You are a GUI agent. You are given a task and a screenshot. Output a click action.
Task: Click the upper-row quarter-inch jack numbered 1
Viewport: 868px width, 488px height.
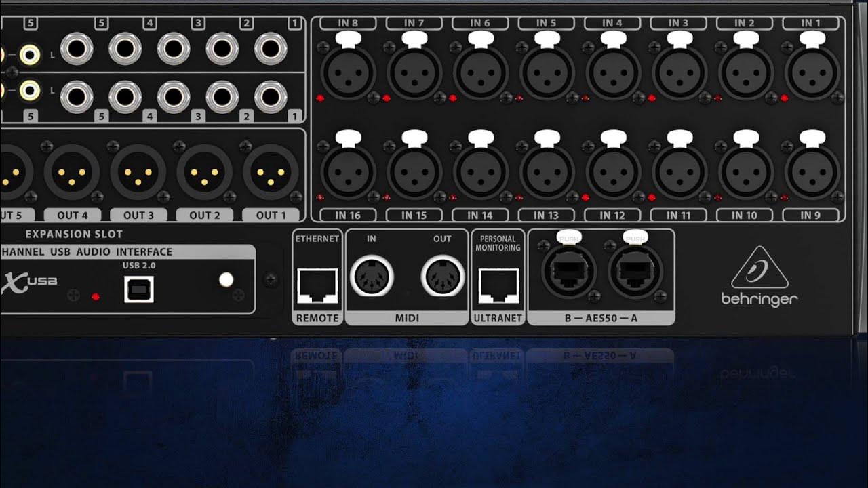[271, 48]
